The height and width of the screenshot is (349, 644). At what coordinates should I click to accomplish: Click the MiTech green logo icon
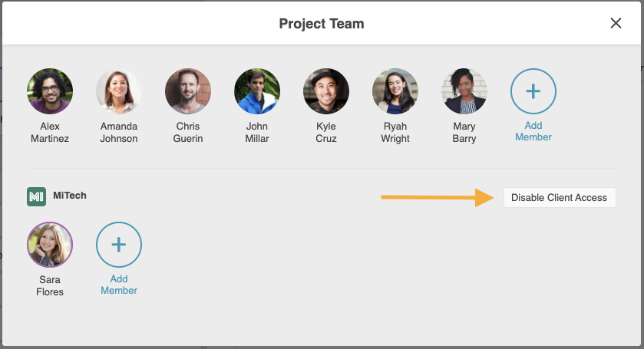36,196
